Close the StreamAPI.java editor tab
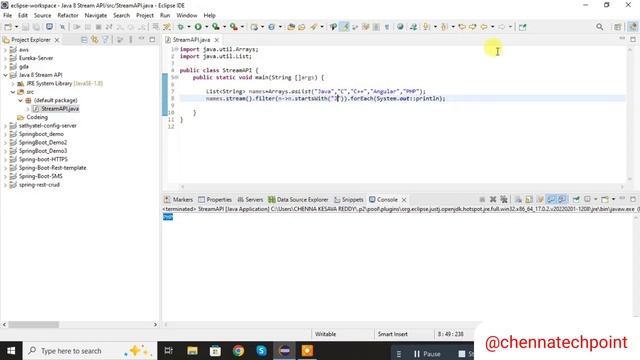Viewport: 640px width, 360px height. coord(217,40)
